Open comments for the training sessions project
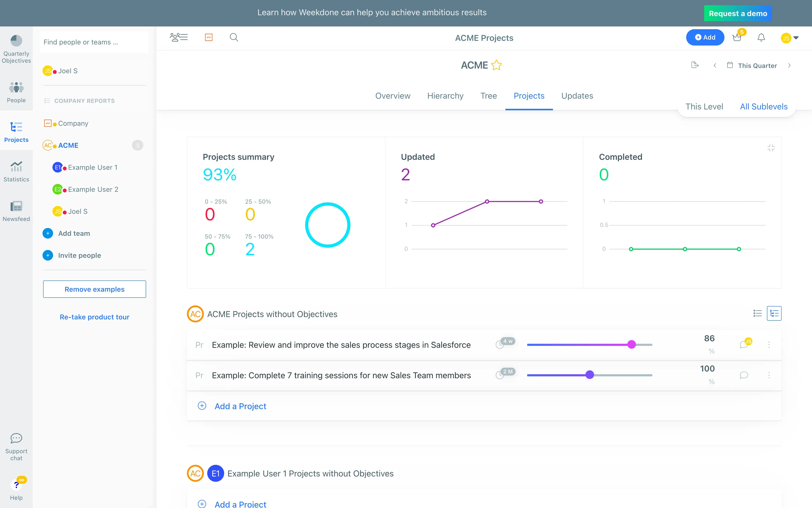Screen dimensions: 812x508 tap(744, 375)
